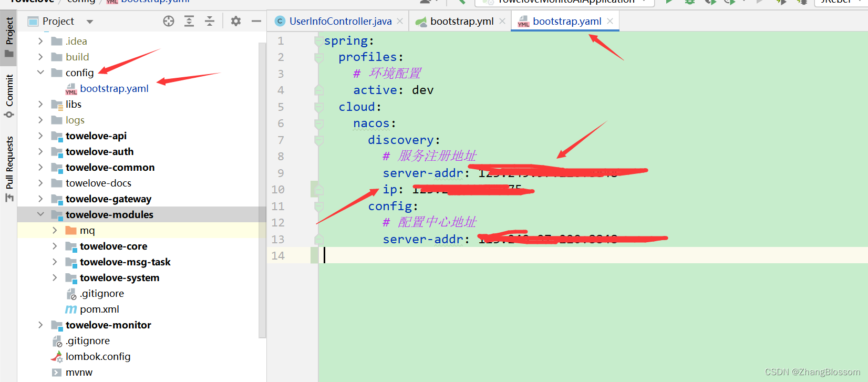Expand the mq folder

55,230
